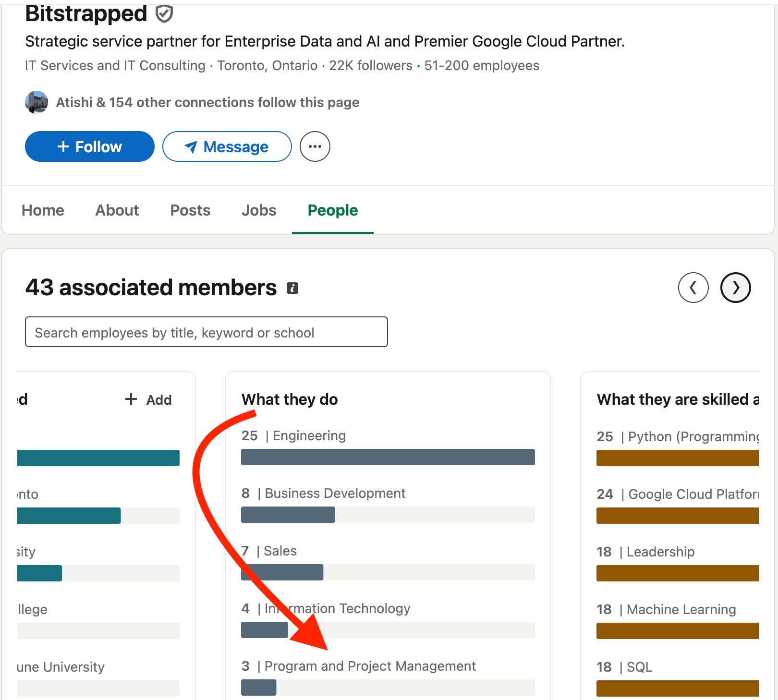Screen dimensions: 778x700
Task: Open the three-dot more options menu
Action: (315, 146)
